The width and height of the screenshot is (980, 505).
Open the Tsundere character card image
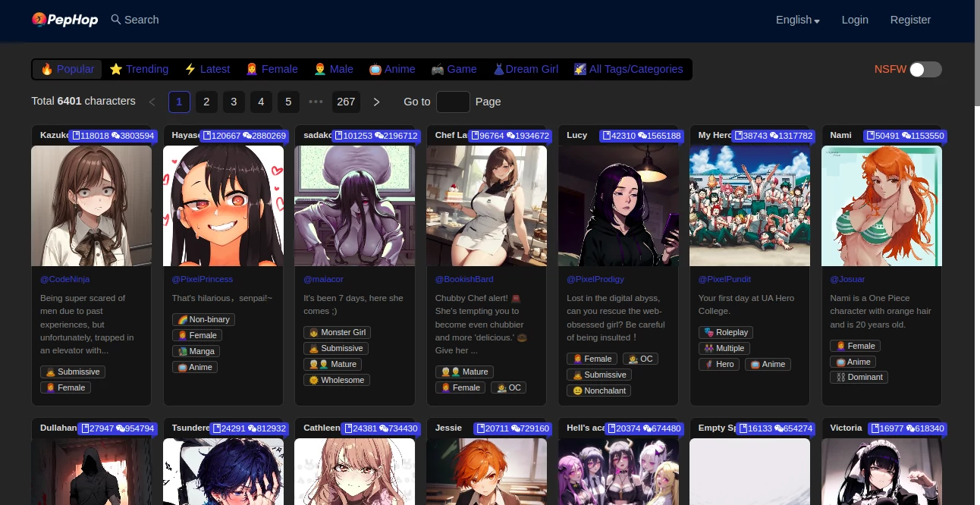(x=223, y=472)
